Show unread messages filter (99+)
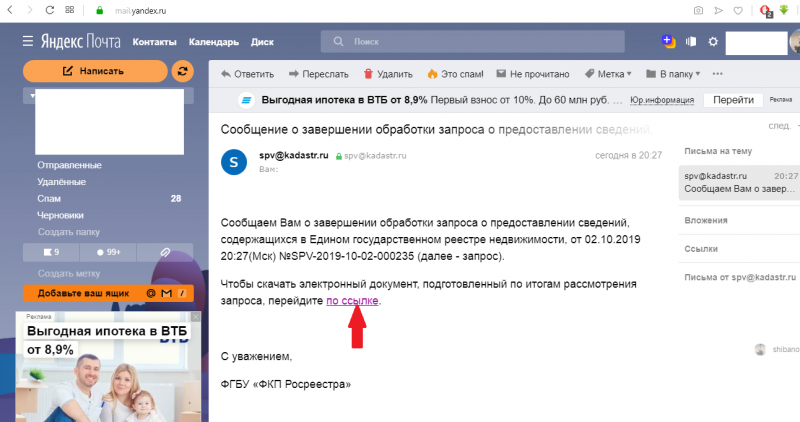This screenshot has height=422, width=800. [108, 251]
